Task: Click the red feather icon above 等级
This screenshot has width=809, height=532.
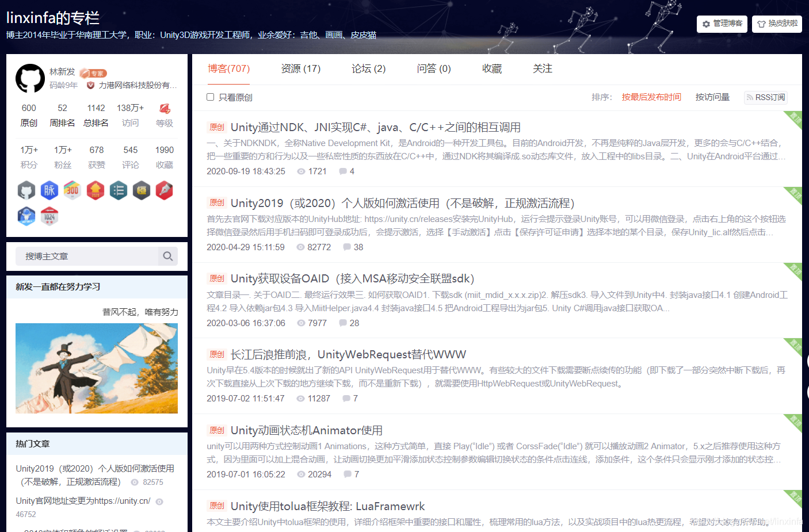Action: [165, 109]
